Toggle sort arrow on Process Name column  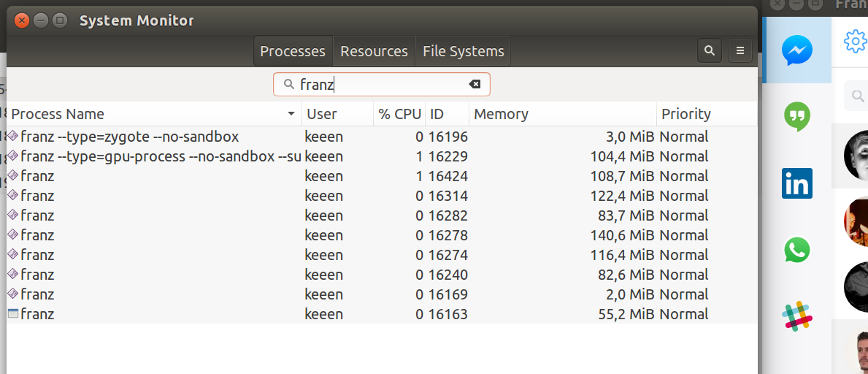291,114
